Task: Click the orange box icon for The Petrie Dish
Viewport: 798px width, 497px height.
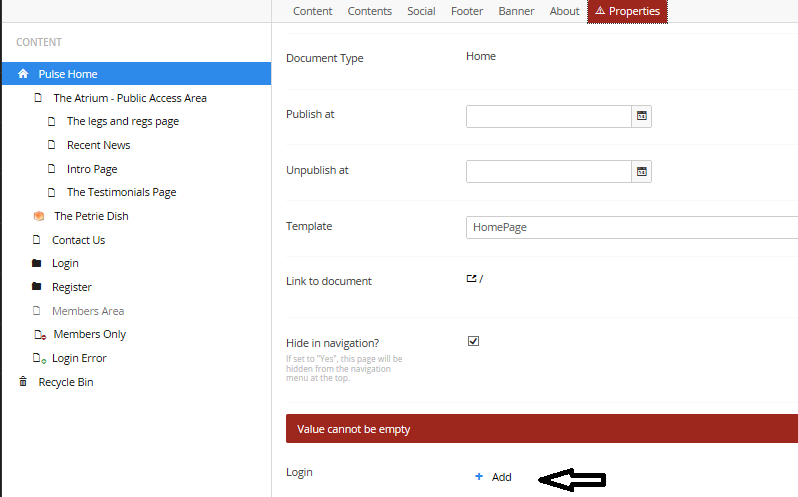Action: [x=38, y=216]
